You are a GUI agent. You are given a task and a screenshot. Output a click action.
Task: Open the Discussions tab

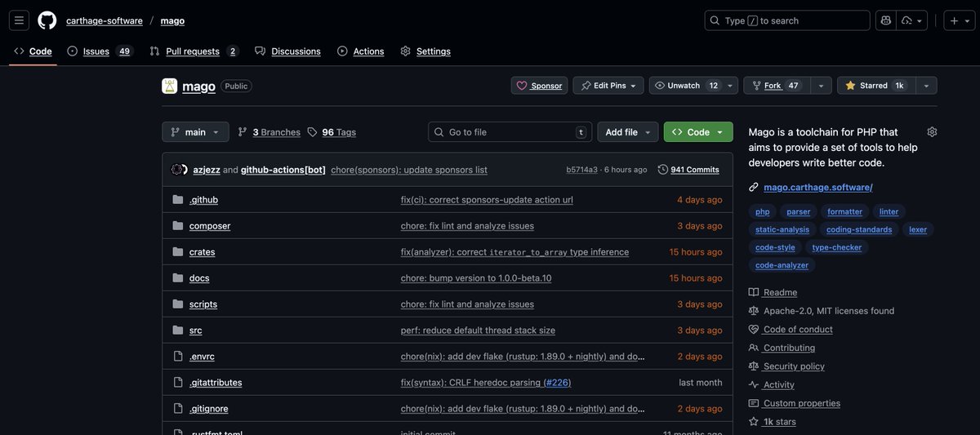click(x=287, y=51)
